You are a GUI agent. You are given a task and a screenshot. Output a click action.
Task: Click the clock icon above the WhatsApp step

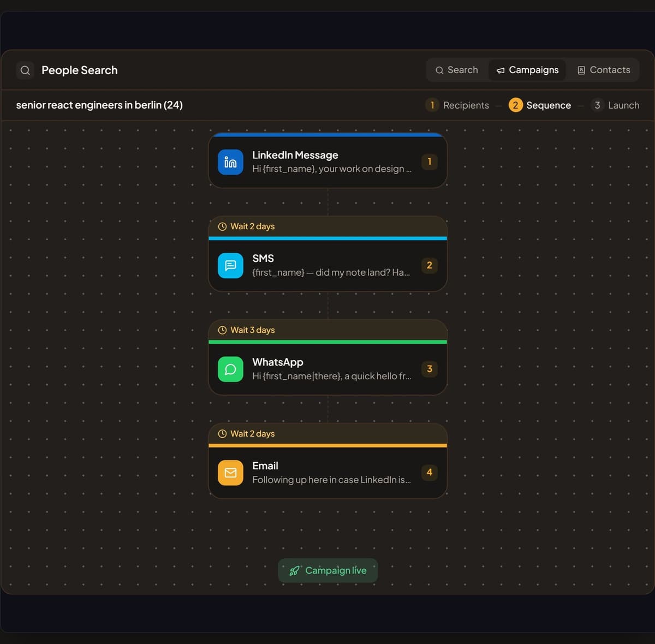pos(222,330)
